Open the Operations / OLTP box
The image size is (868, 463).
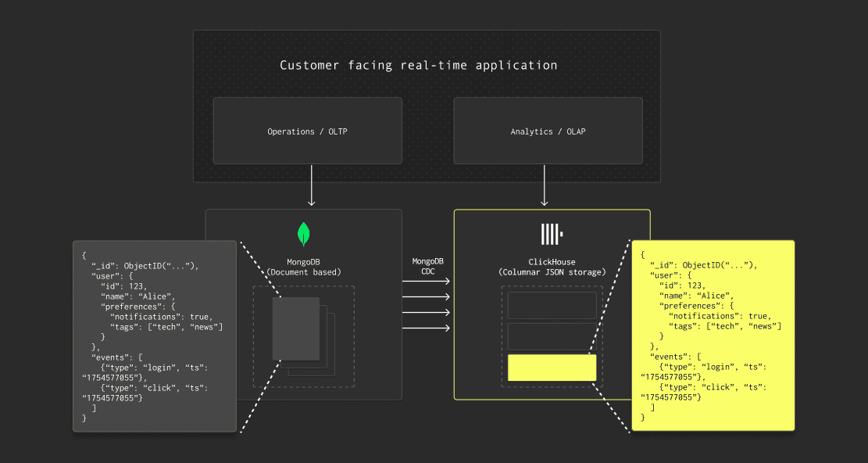307,131
